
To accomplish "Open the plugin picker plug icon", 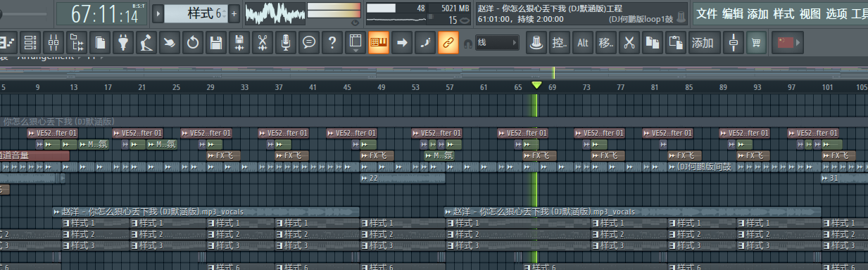I will pos(124,43).
